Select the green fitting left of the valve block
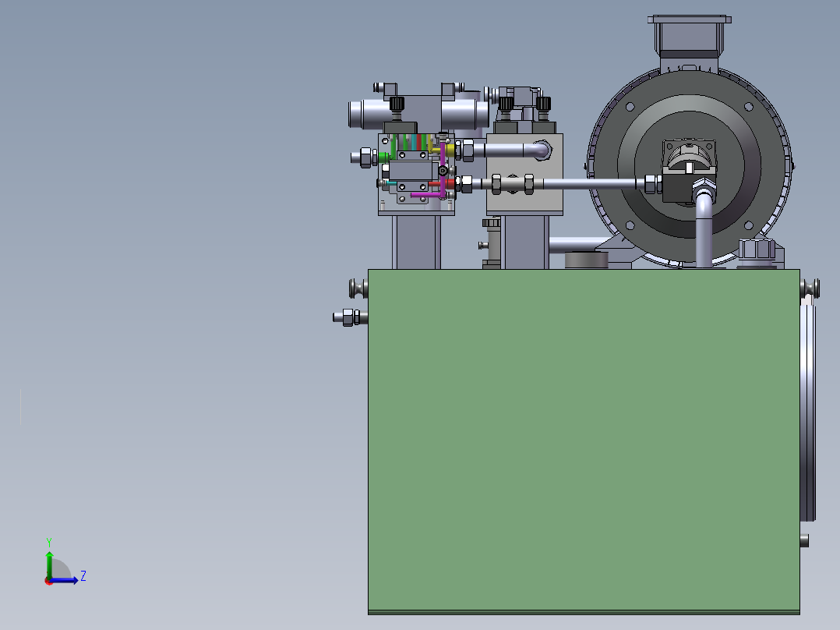840x630 pixels. (385, 157)
